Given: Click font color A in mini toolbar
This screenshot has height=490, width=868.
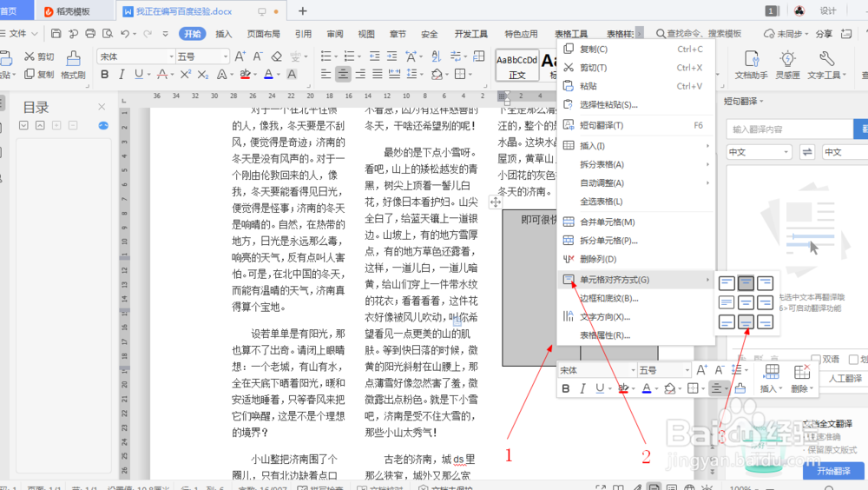Looking at the screenshot, I should coord(646,388).
